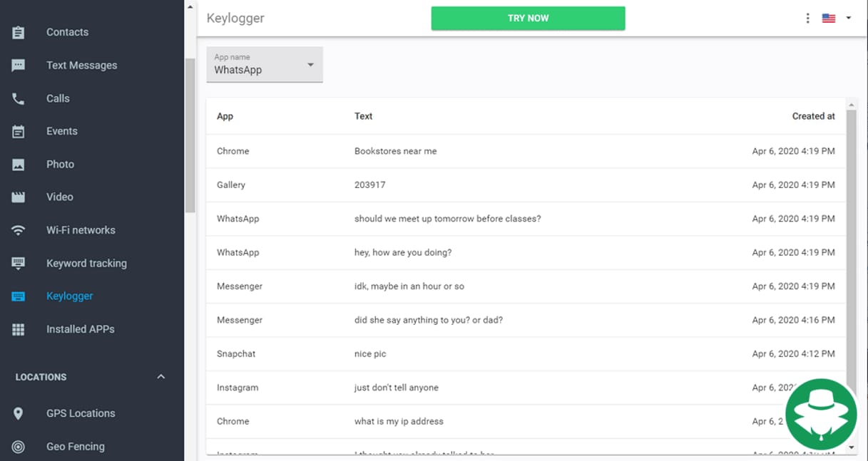Collapse the LOCATIONS section
Image resolution: width=868 pixels, height=461 pixels.
[161, 377]
